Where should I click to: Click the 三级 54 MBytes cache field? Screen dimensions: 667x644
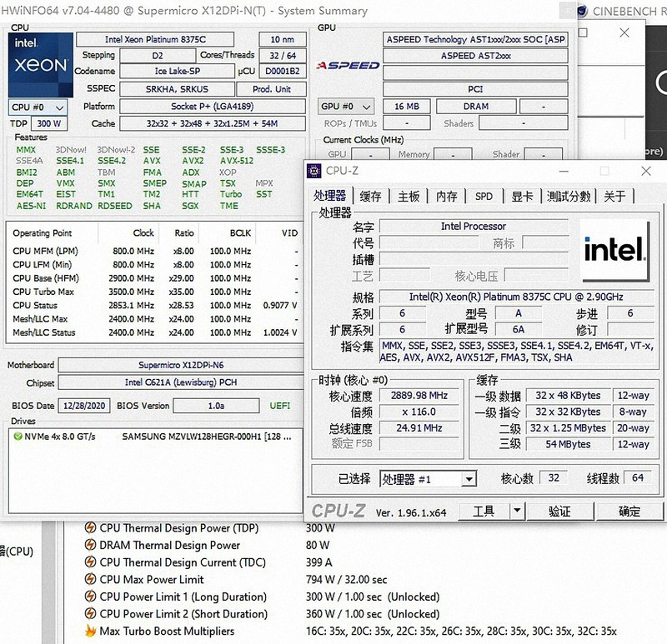click(569, 444)
